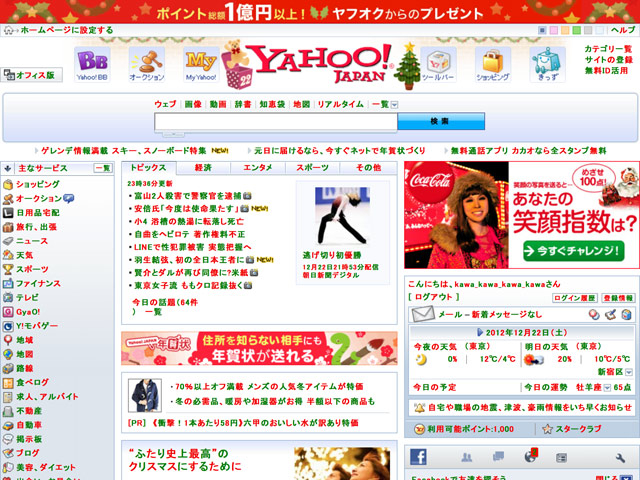
Task: Open the きっず robot icon
Action: 547,64
